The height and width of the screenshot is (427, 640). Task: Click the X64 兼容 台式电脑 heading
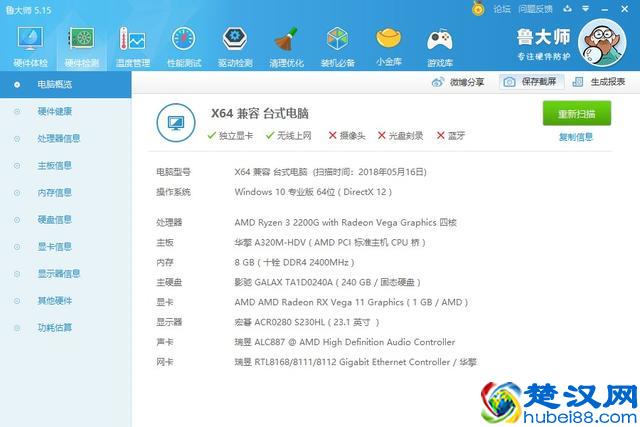[260, 113]
